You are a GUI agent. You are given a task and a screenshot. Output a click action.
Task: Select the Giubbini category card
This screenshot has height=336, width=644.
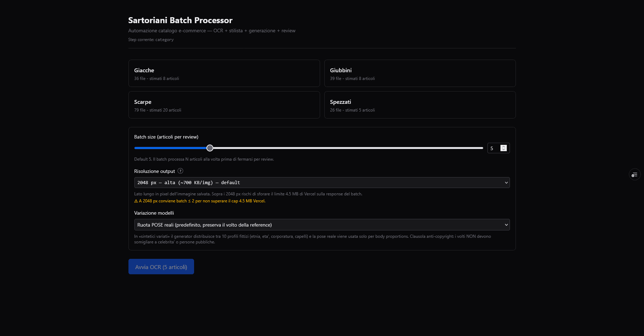420,73
